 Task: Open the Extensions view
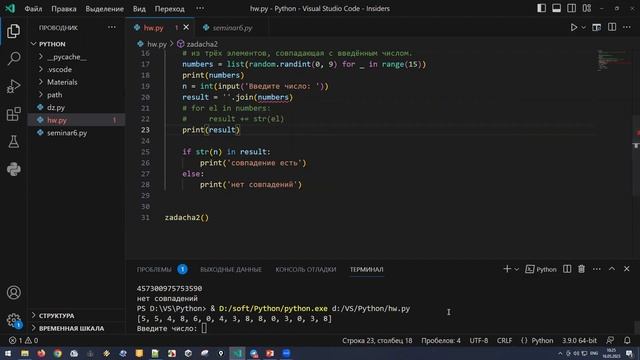pos(13,114)
